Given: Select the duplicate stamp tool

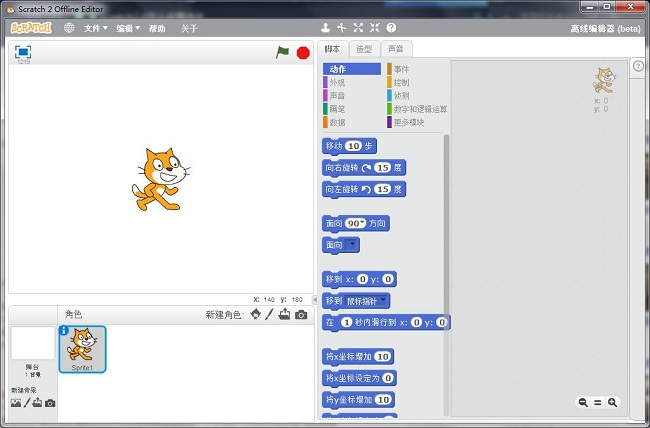Looking at the screenshot, I should pos(325,28).
